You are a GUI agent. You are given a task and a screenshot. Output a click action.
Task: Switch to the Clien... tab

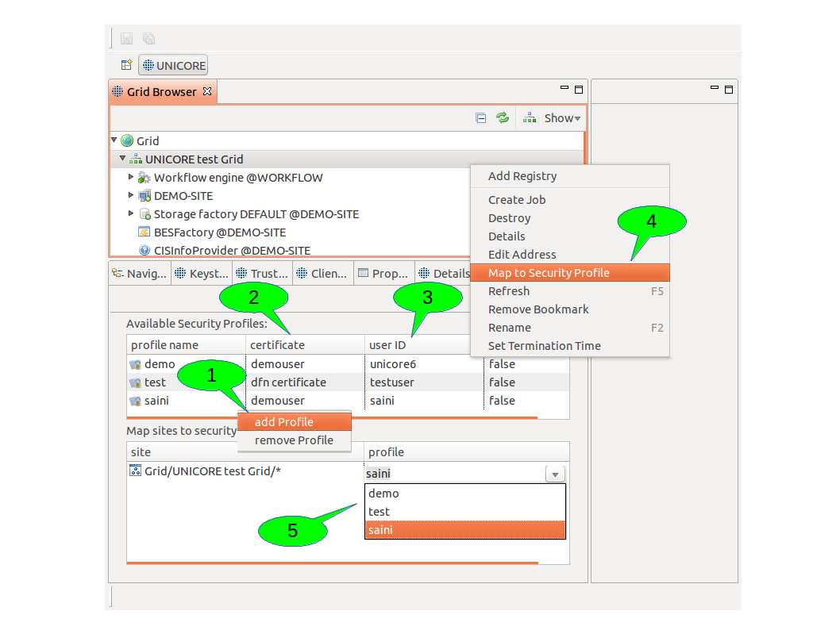click(324, 274)
